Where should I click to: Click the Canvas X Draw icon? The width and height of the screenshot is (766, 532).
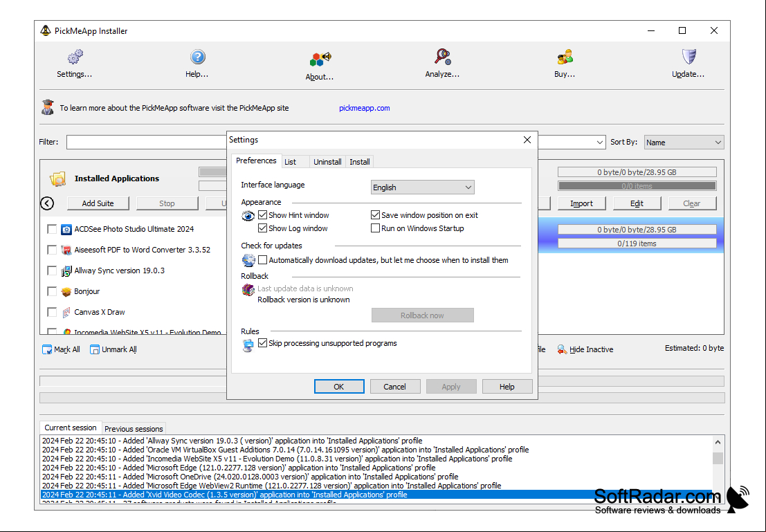click(x=66, y=312)
